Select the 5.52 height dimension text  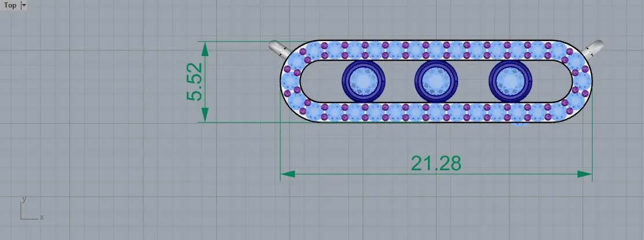pos(194,82)
